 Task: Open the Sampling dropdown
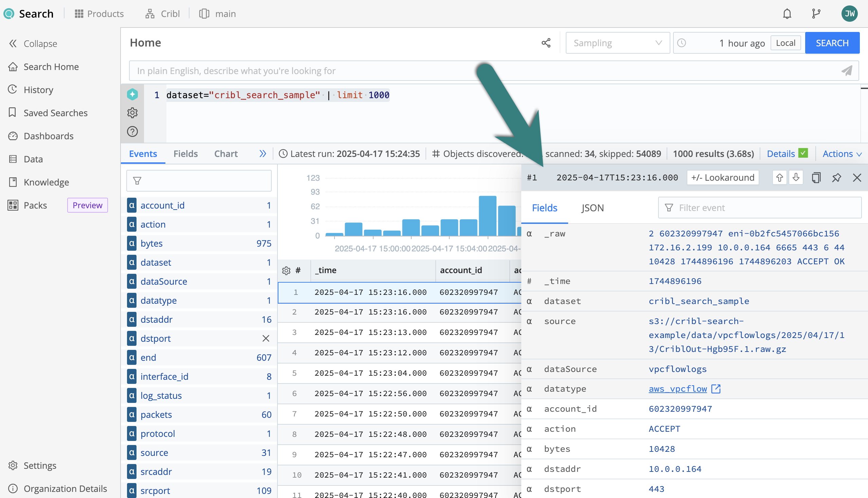[x=617, y=43]
